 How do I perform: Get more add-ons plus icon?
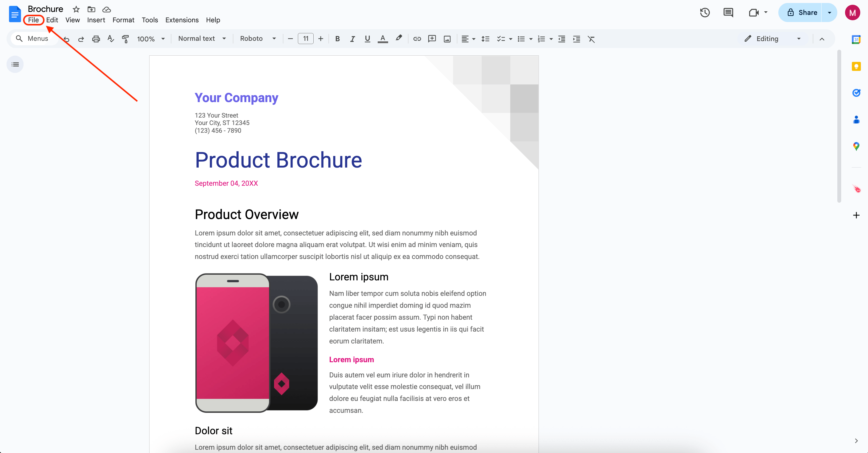coord(856,215)
